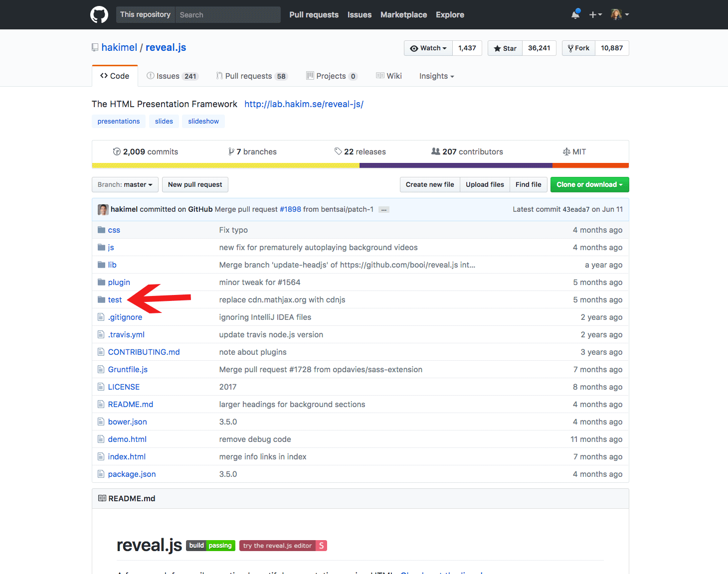Open notifications via the bell icon
The height and width of the screenshot is (574, 728).
(574, 14)
